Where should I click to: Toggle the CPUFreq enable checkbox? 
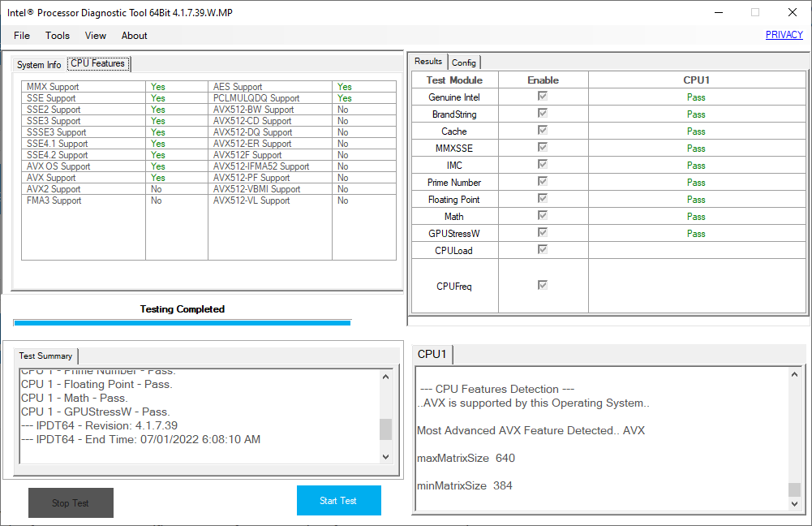click(543, 285)
